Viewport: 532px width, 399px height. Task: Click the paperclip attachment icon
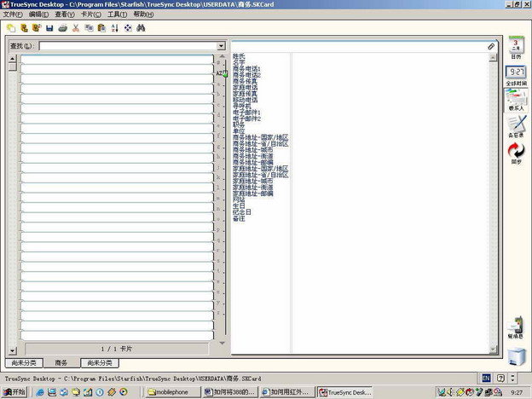[491, 46]
